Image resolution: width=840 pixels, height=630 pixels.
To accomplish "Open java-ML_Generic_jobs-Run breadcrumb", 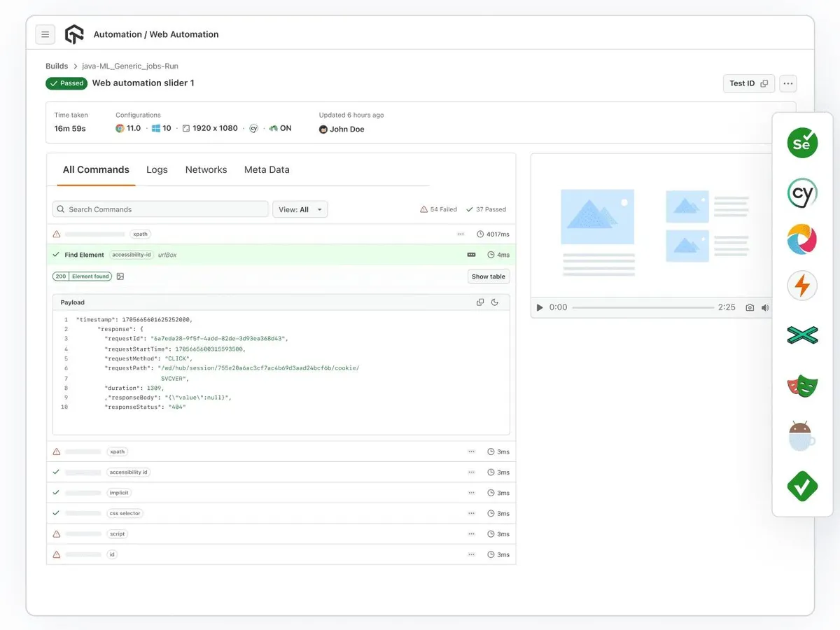I will point(130,66).
